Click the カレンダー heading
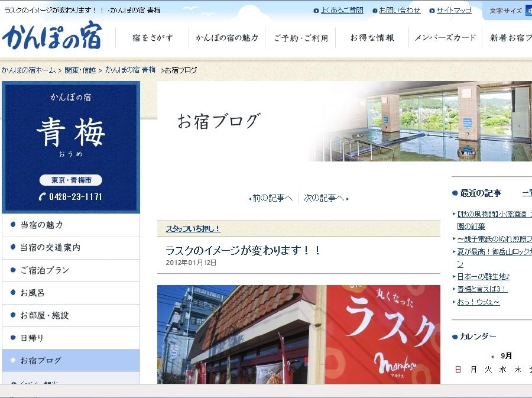The width and height of the screenshot is (532, 398). (x=478, y=336)
